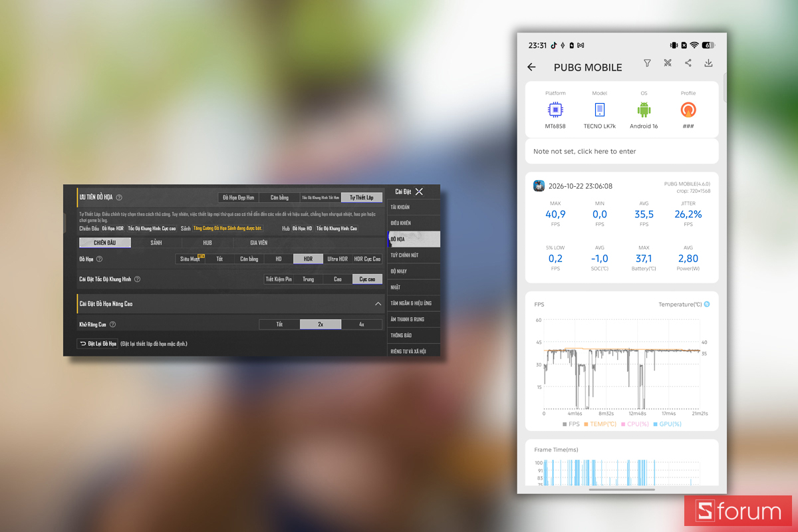Switch to the SẢNH tab
The image size is (798, 532).
coord(156,243)
